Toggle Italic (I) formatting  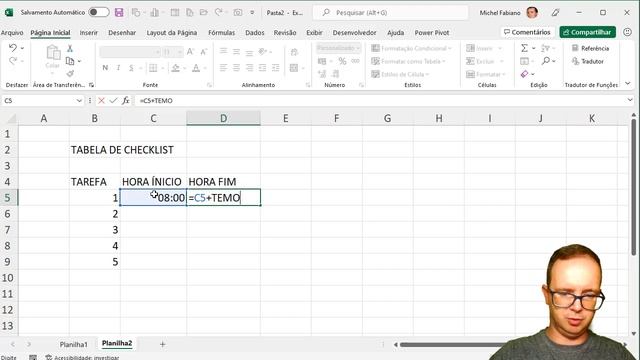[118, 68]
